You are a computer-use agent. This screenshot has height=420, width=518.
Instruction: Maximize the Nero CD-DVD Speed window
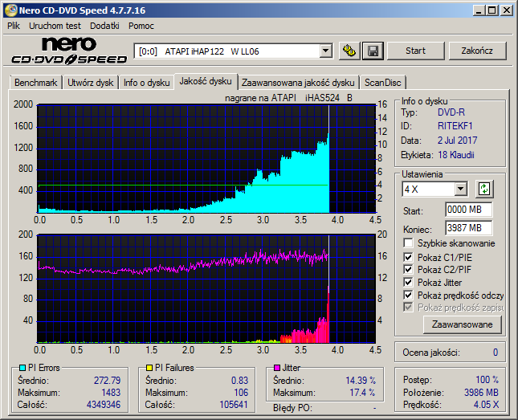point(491,10)
